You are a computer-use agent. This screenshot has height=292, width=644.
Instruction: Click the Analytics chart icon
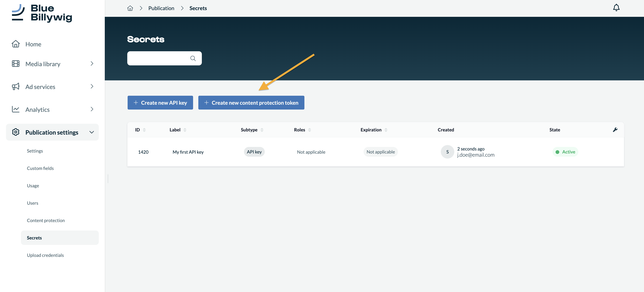point(16,109)
